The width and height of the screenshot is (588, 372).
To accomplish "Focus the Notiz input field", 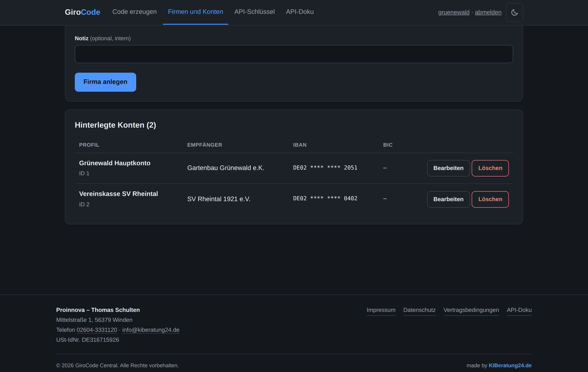I will 294,54.
